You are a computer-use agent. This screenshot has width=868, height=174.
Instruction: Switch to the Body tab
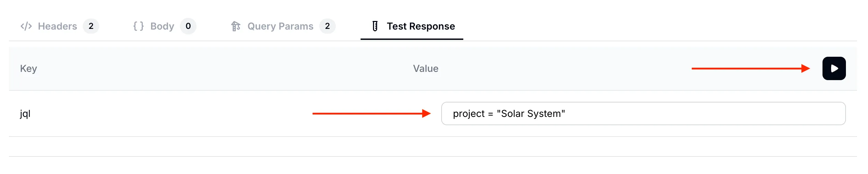coord(162,26)
